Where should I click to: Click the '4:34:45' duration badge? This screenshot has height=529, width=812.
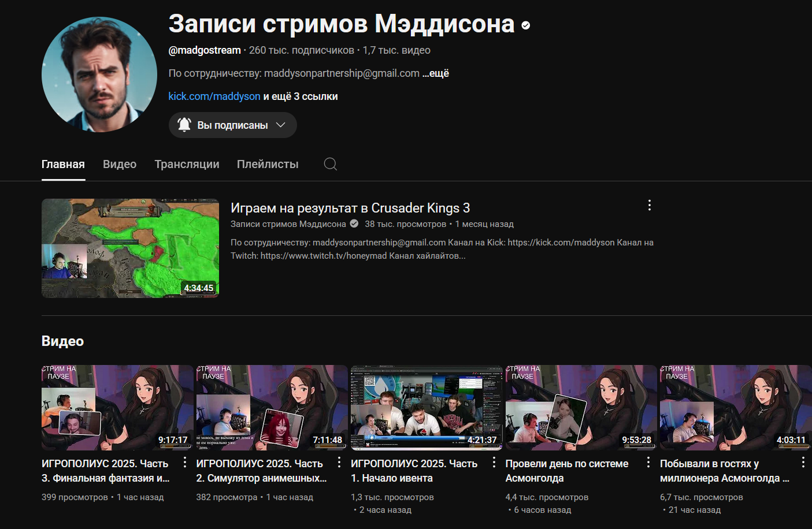click(199, 288)
